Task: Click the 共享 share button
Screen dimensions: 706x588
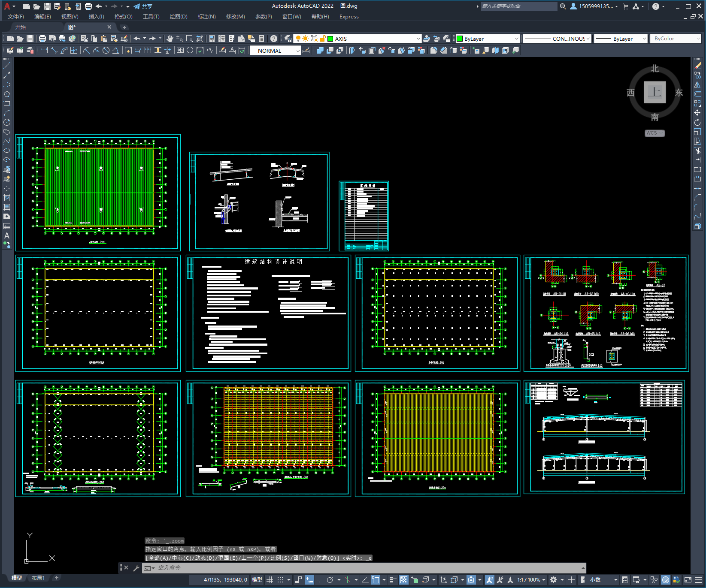Action: tap(143, 6)
